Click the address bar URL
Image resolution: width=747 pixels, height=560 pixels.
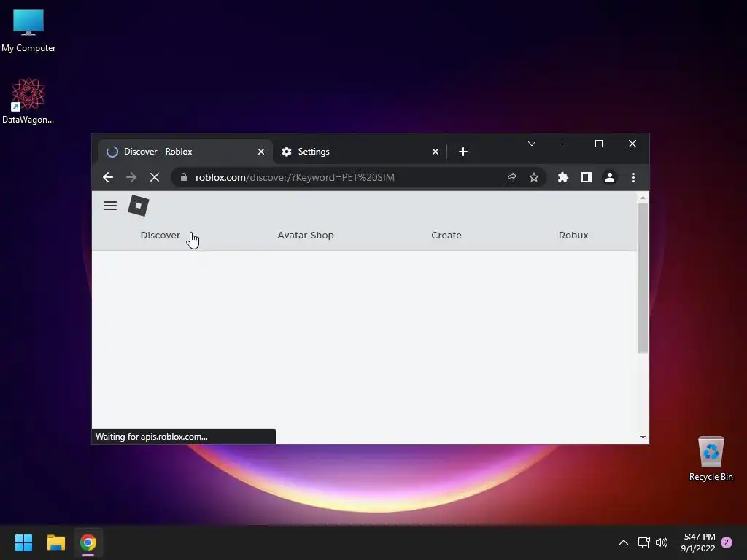point(295,178)
